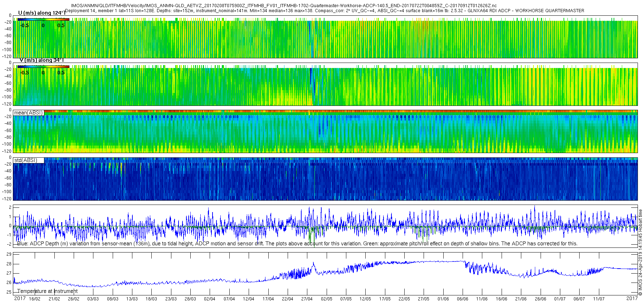Click the '06/06' date tick label
This screenshot has width=644, height=304.
(463, 299)
